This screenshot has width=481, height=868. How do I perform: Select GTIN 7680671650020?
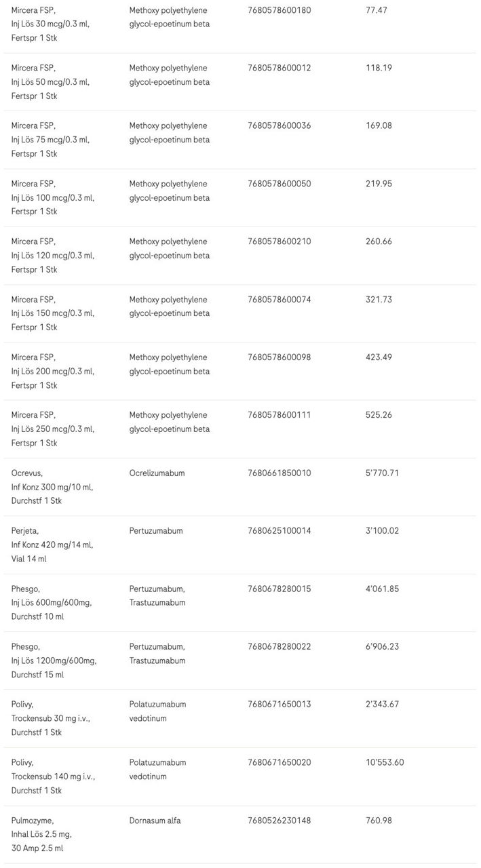280,762
